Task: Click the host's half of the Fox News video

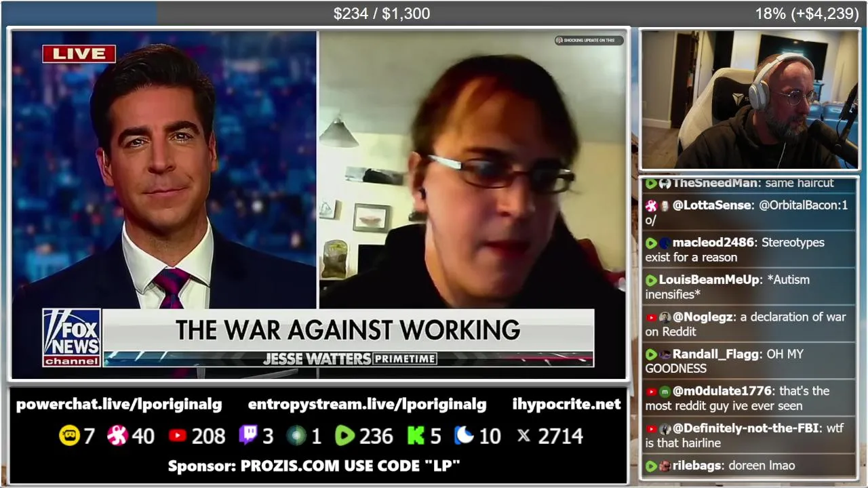Action: (x=164, y=169)
